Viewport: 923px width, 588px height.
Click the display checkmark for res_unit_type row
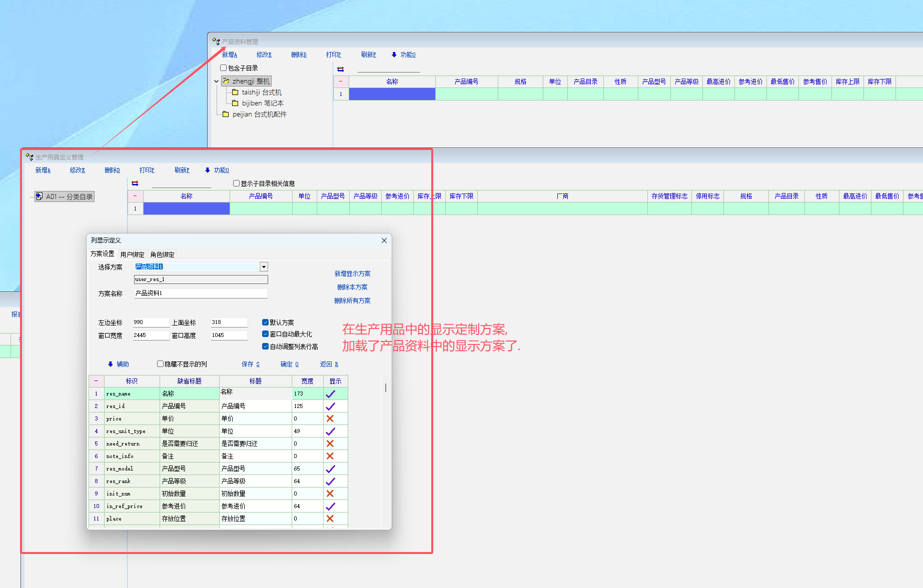[331, 431]
